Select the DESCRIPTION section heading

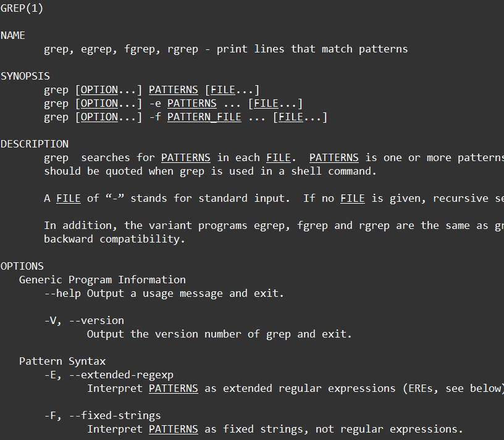(x=35, y=144)
